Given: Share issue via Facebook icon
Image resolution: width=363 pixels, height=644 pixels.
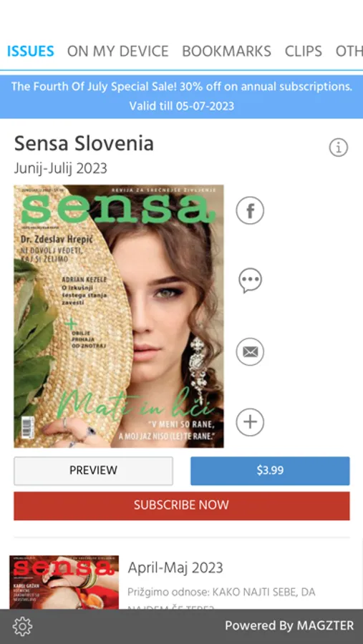Looking at the screenshot, I should (x=250, y=210).
